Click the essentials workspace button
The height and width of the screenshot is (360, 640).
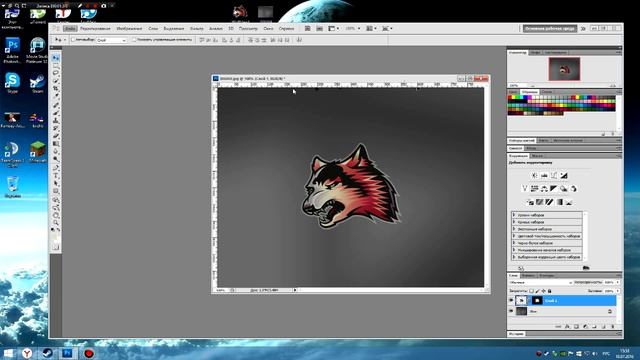click(x=550, y=29)
